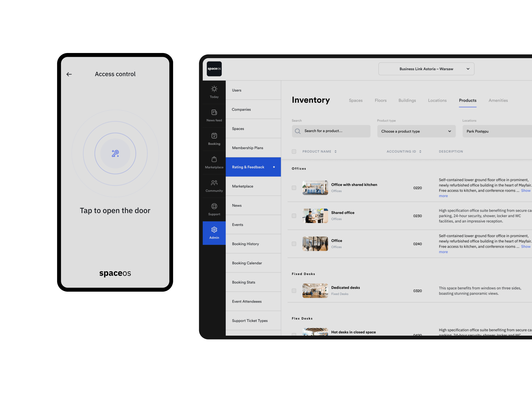Switch to the Spaces inventory tab
This screenshot has width=532, height=394.
356,100
